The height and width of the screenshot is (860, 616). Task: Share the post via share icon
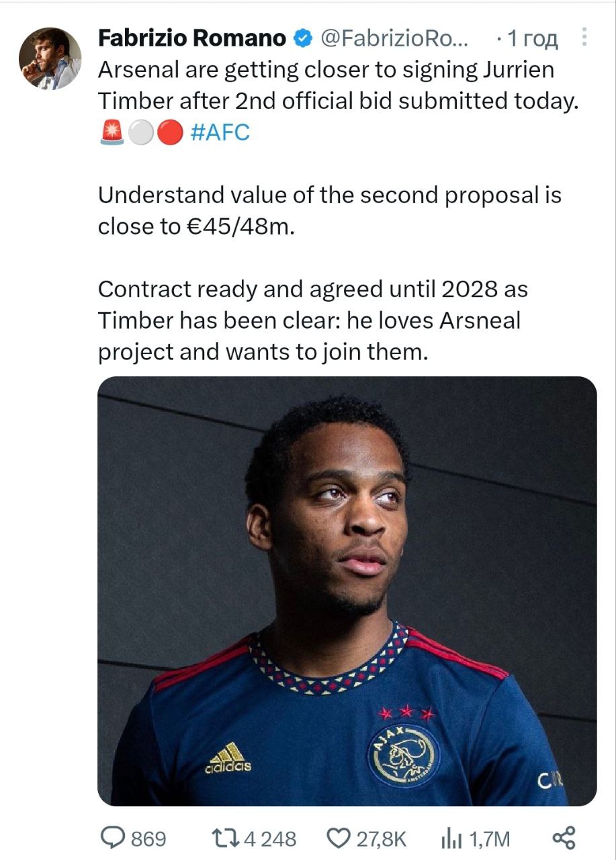[x=564, y=837]
